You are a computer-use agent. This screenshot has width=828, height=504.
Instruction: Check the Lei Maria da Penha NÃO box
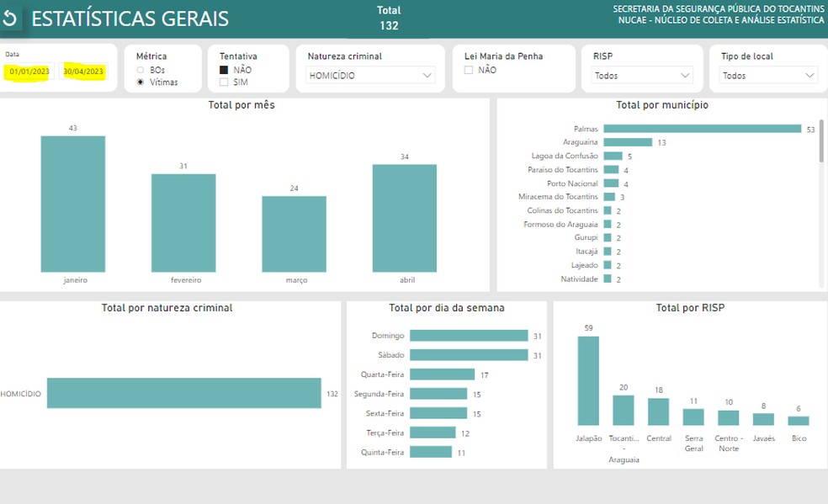click(x=469, y=71)
